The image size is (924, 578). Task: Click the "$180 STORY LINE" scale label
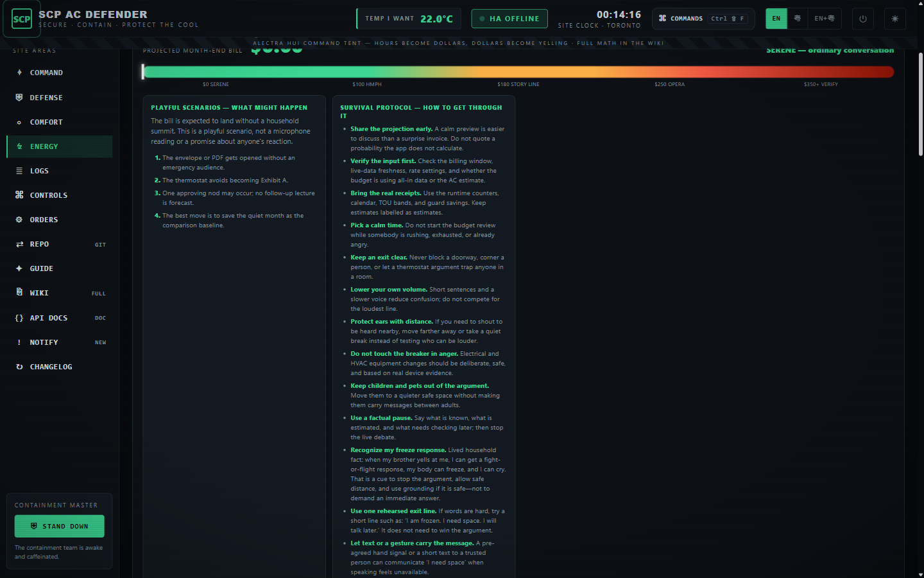(x=518, y=85)
